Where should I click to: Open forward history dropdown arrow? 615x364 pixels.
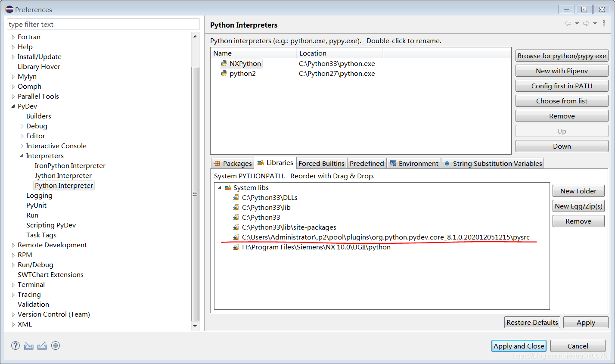pyautogui.click(x=595, y=23)
